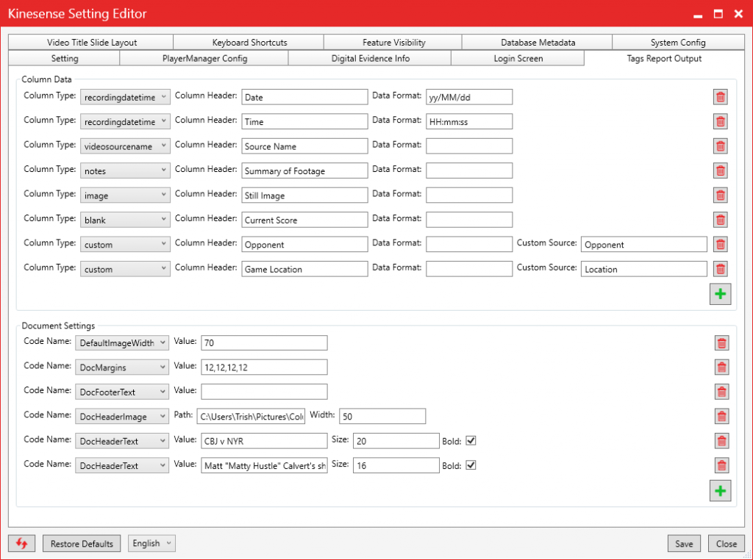
Task: Open the Database Metadata tab
Action: coord(538,42)
